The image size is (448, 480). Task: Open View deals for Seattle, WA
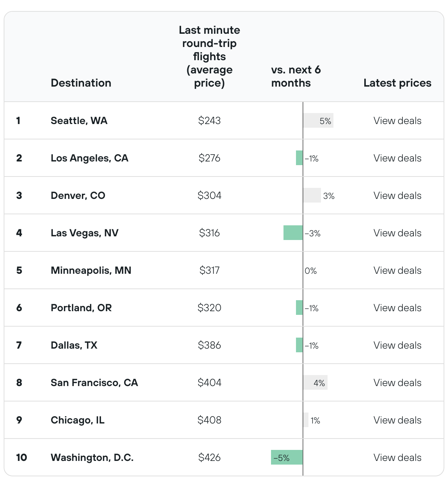coord(397,121)
